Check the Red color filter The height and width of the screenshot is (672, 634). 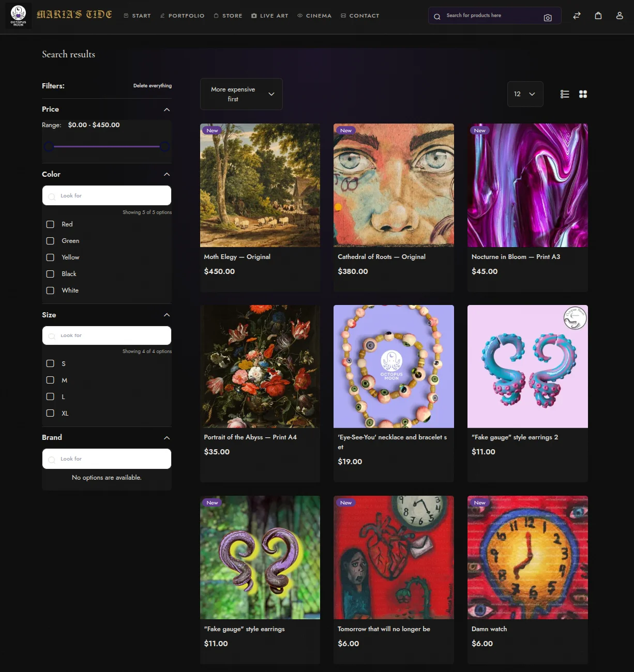coord(50,224)
